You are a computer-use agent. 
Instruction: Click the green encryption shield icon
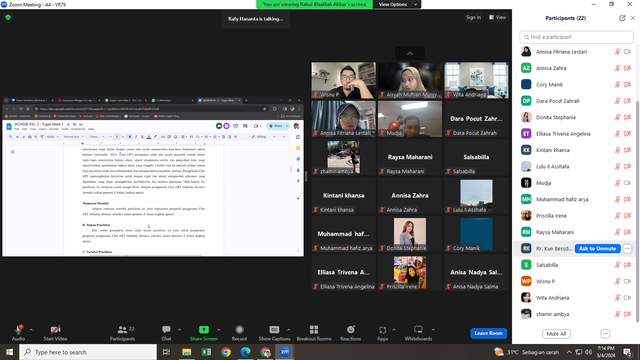pyautogui.click(x=8, y=18)
